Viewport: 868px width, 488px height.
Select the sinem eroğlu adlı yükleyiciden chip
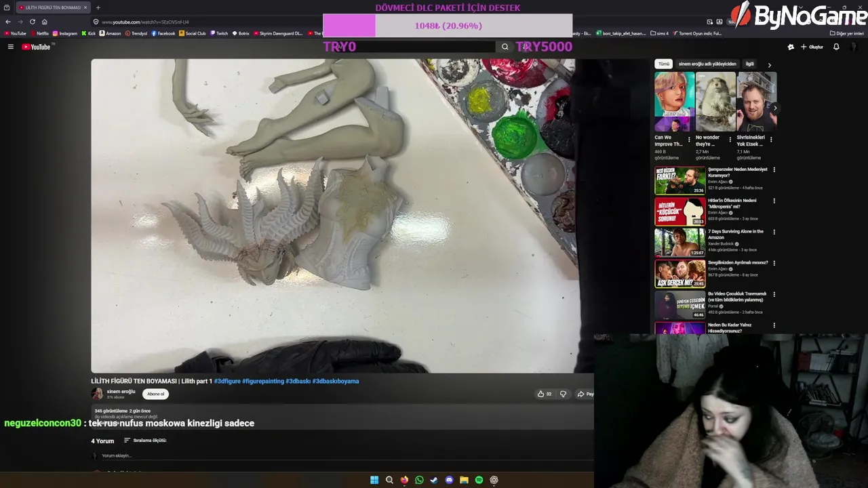click(x=707, y=64)
